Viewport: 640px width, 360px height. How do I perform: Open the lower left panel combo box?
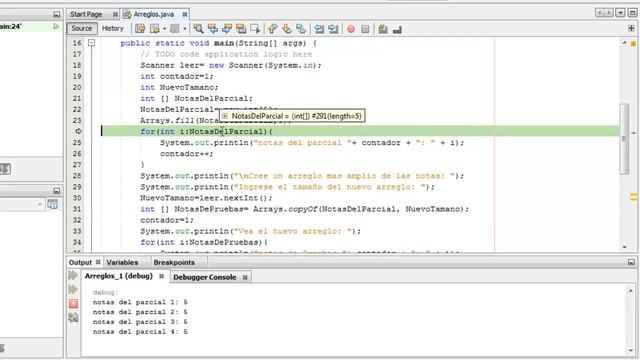22,204
